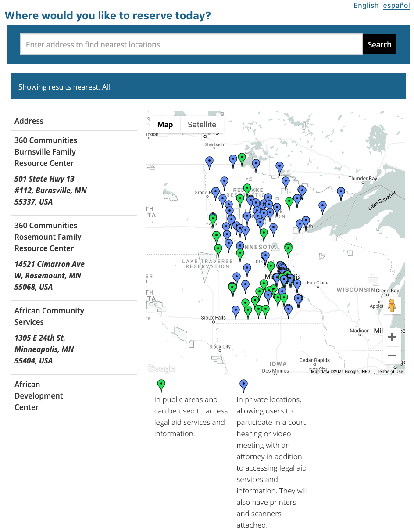Select African Development Center location

click(39, 396)
